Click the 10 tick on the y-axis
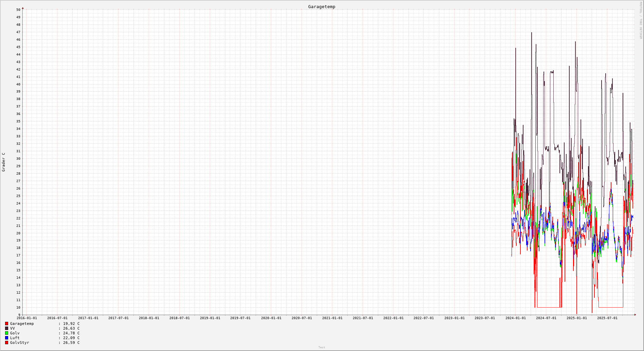The width and height of the screenshot is (644, 351). (18, 308)
